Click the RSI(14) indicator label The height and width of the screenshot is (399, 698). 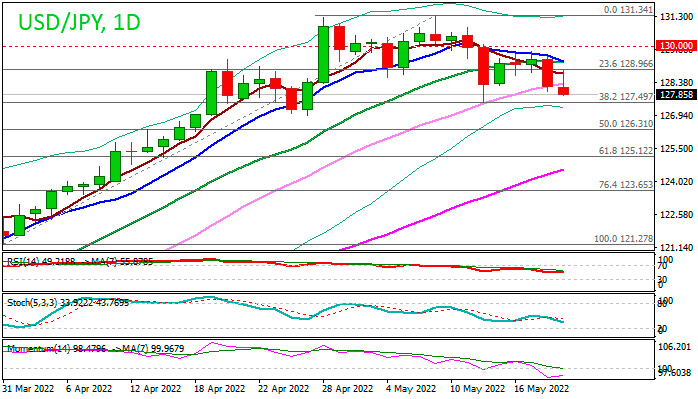80,261
